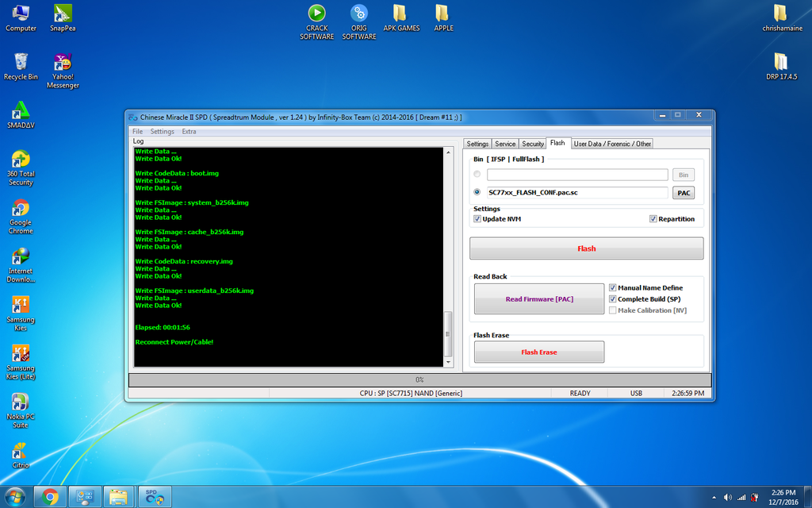Select the Internet Download Manager shortcut
812x508 pixels.
(x=21, y=265)
